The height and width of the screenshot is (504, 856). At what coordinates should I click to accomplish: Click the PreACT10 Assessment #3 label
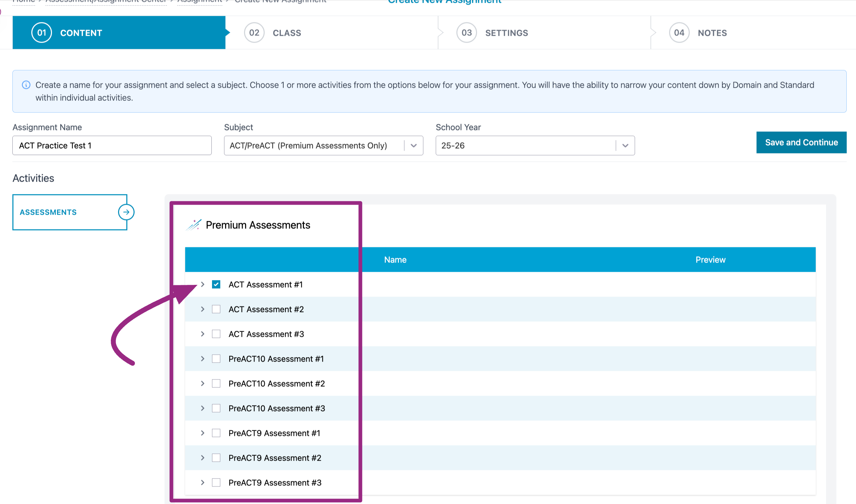coord(277,408)
